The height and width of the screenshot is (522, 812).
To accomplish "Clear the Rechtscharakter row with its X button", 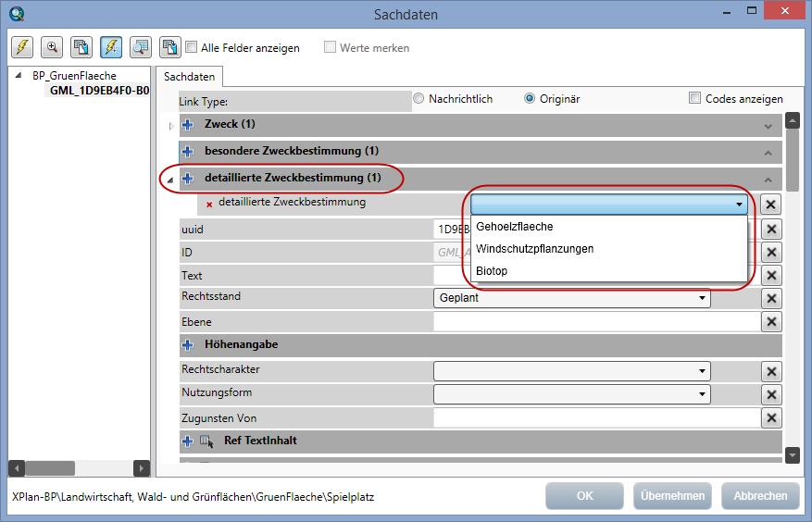I will click(x=771, y=371).
